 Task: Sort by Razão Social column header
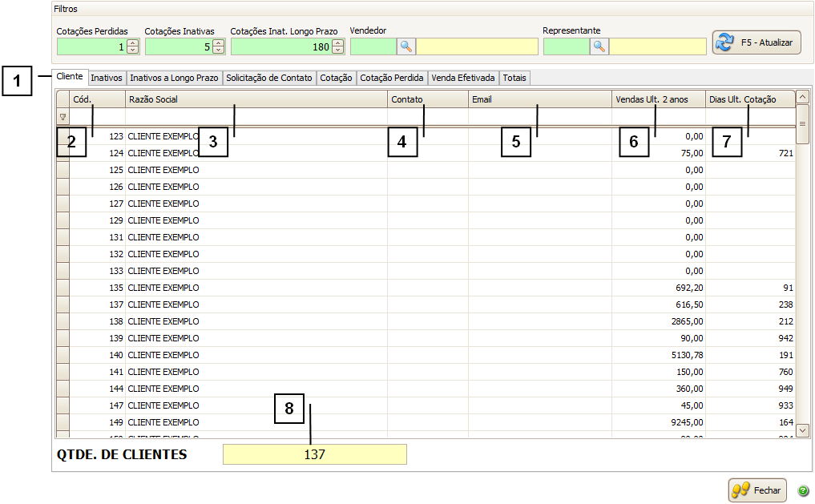(256, 99)
